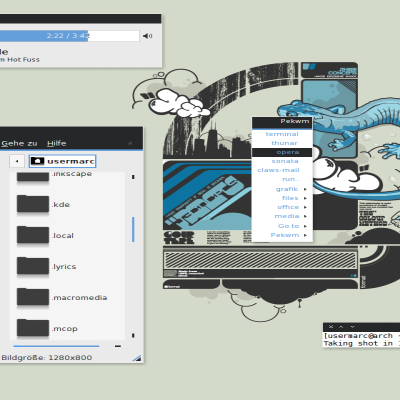This screenshot has height=400, width=400.
Task: Expand the grafik submenu
Action: tap(282, 189)
